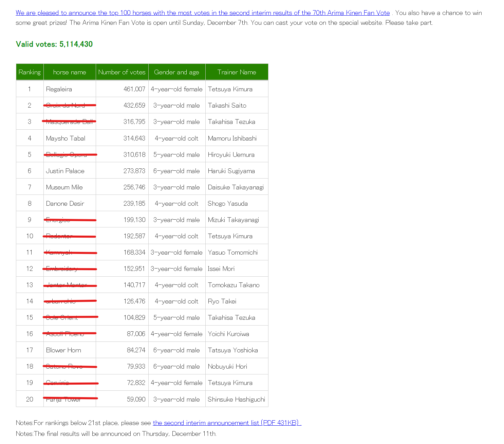Click the final results announcement note for December 11th
Image resolution: width=504 pixels, height=444 pixels.
[x=116, y=433]
